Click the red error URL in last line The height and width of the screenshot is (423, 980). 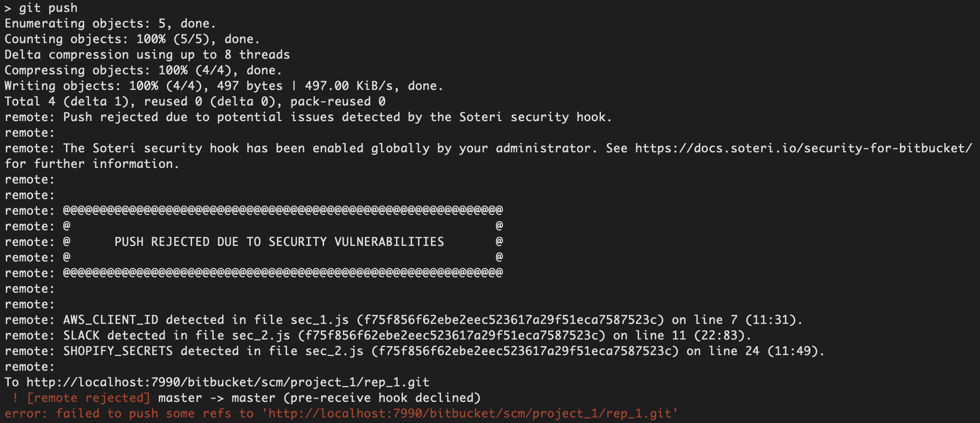click(469, 413)
